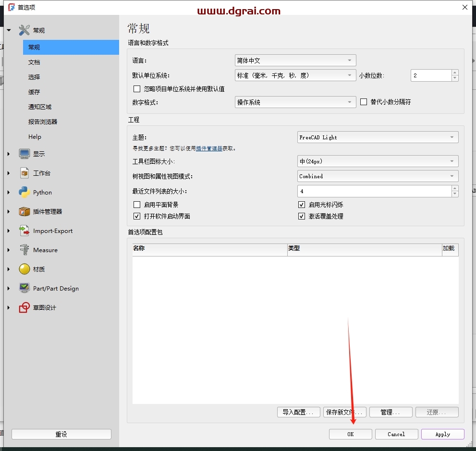
Task: Click the OK button
Action: (x=350, y=434)
